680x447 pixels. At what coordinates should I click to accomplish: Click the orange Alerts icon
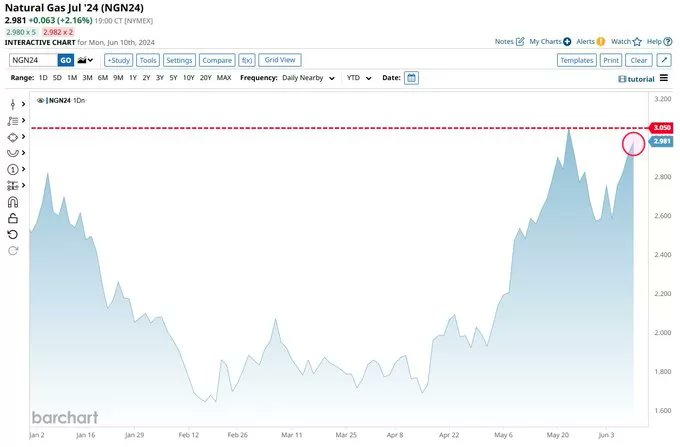(x=601, y=42)
